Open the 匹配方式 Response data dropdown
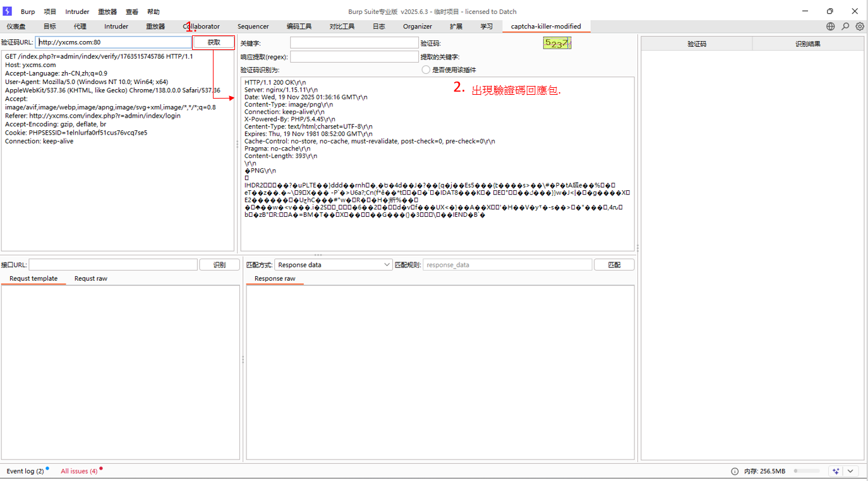The height and width of the screenshot is (481, 868). [334, 265]
